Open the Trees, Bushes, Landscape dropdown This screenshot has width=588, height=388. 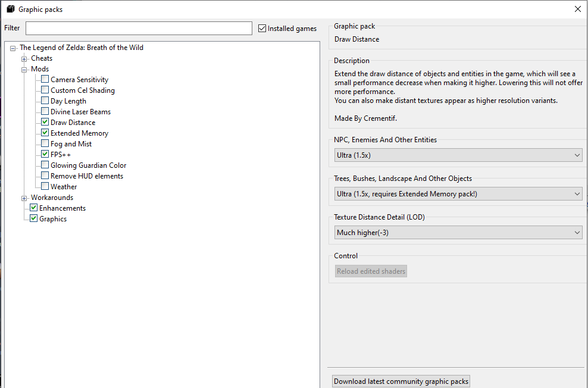[x=458, y=194]
